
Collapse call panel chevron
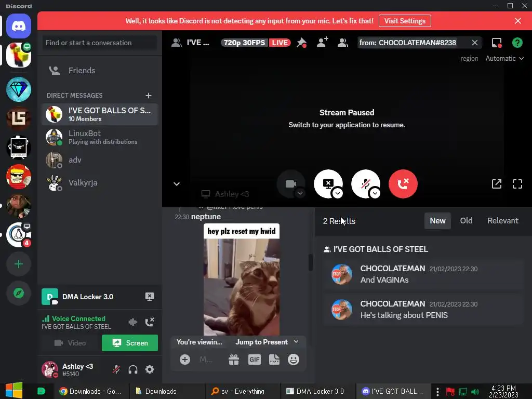pos(177,184)
